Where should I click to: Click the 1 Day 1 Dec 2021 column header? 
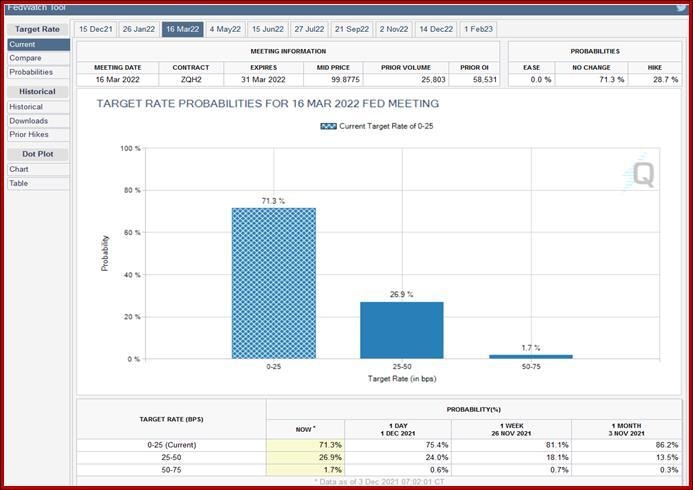click(x=398, y=429)
